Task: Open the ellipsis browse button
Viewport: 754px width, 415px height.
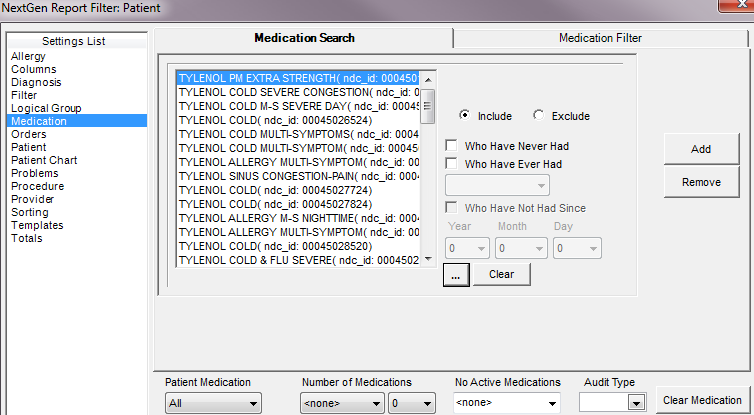Action: 456,275
